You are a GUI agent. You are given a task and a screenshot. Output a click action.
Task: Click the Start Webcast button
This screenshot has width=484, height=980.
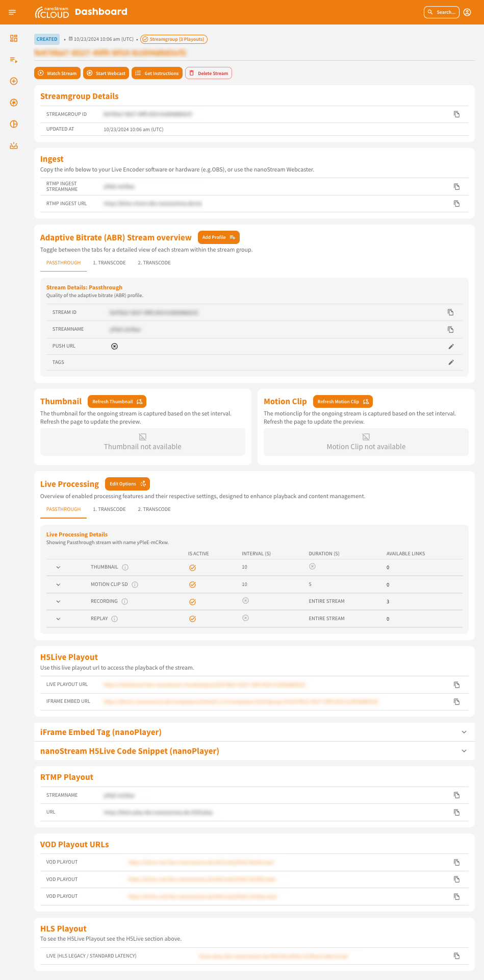(106, 73)
